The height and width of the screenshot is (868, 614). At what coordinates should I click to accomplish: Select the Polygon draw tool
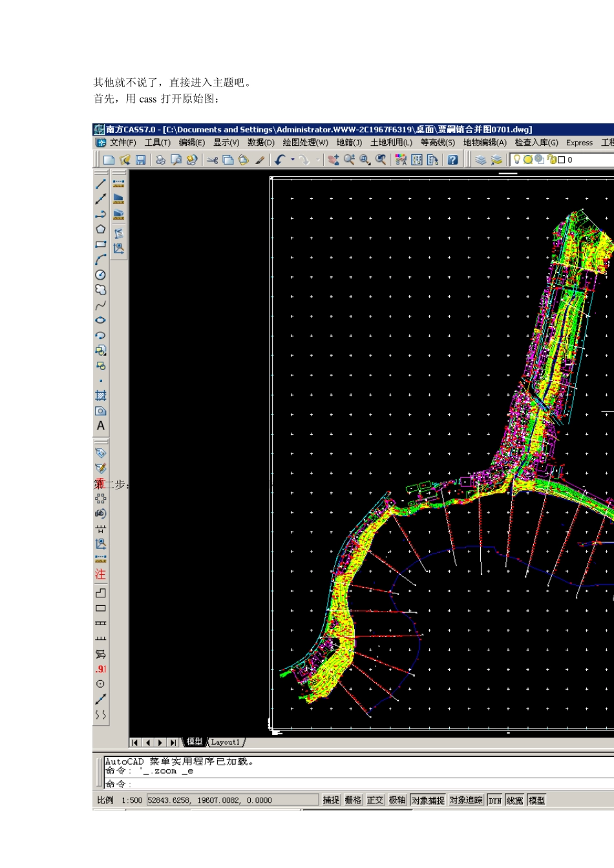coord(101,229)
